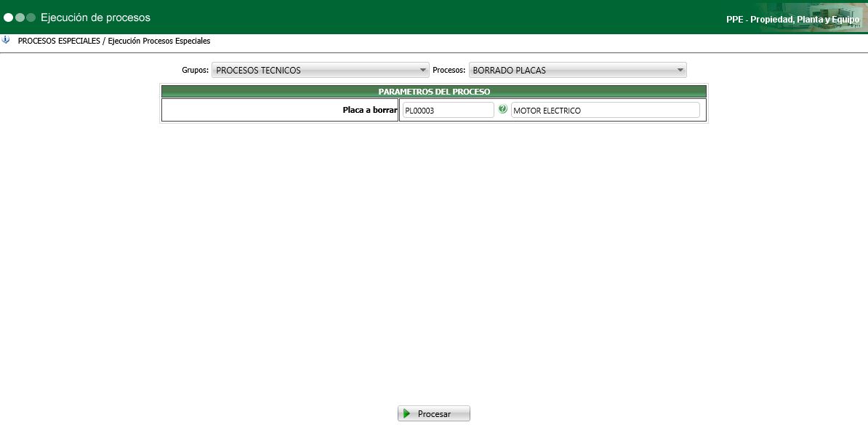Screen dimensions: 868x441
Task: Click the PARAMETROS DEL PROCESO header
Action: coord(434,92)
